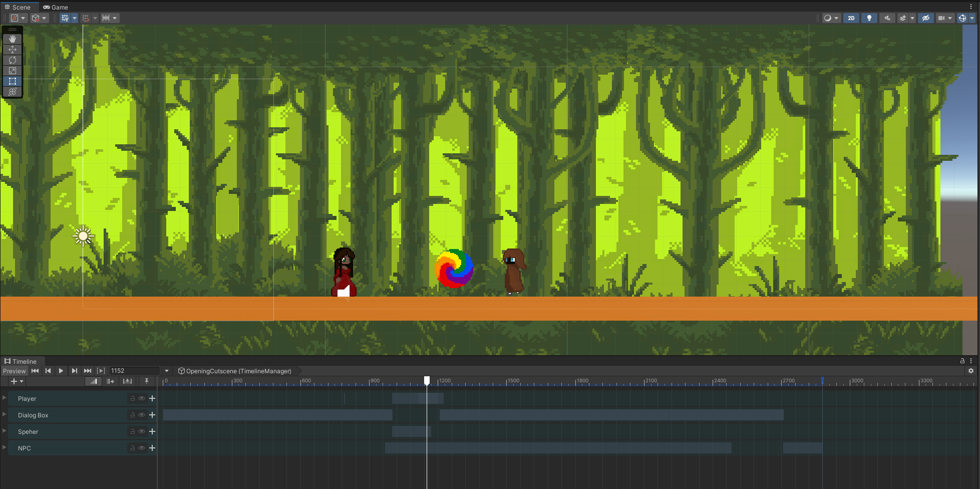Screen dimensions: 980x489
Task: Toggle hidden objects scene visibility button
Action: (x=926, y=18)
